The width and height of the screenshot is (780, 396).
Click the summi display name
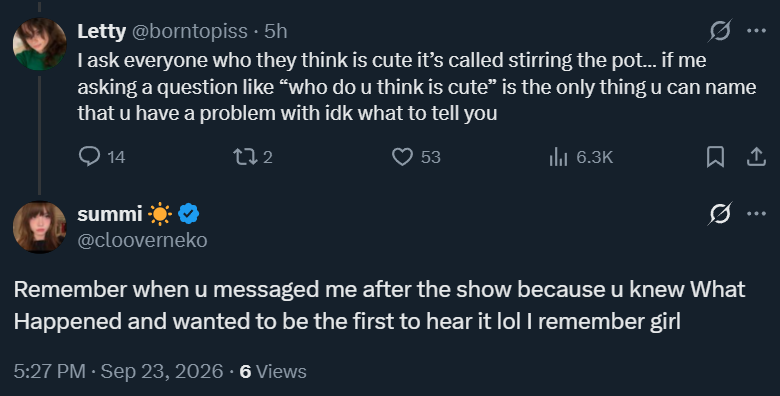click(x=110, y=214)
